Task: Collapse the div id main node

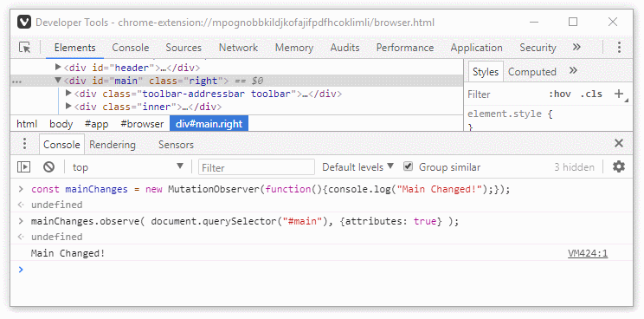Action: click(58, 80)
